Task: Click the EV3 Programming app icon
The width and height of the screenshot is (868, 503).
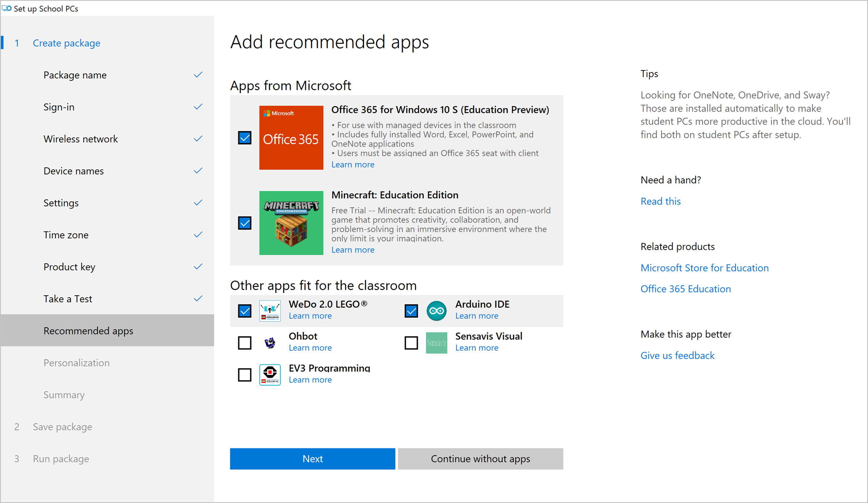Action: pyautogui.click(x=270, y=375)
